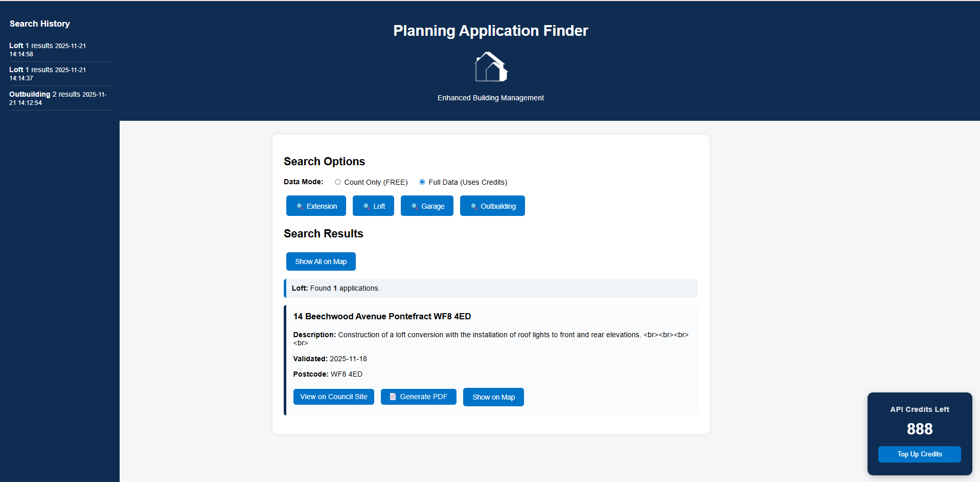
Task: Click the 888 API credits counter
Action: click(x=919, y=429)
